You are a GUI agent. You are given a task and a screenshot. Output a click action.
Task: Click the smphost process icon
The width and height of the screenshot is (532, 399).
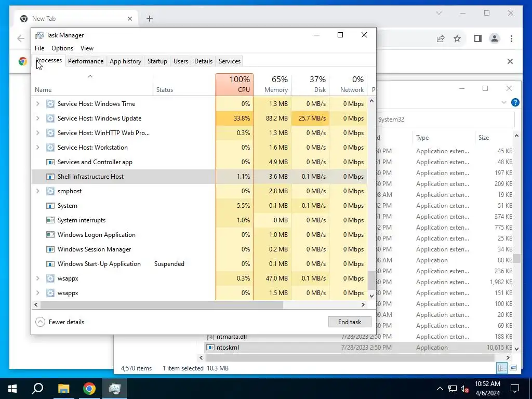tap(50, 191)
